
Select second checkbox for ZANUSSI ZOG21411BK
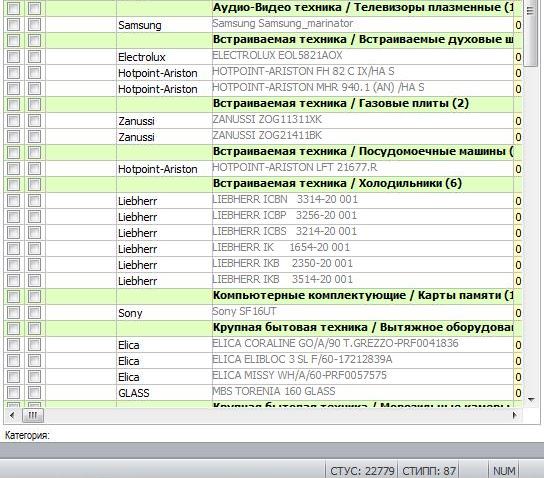(x=34, y=136)
